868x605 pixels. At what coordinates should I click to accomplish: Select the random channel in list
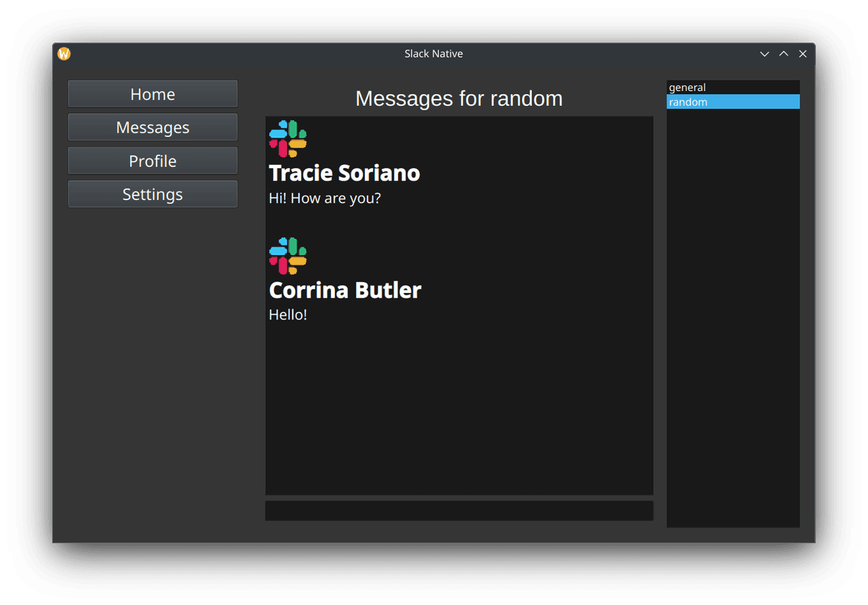tap(688, 102)
